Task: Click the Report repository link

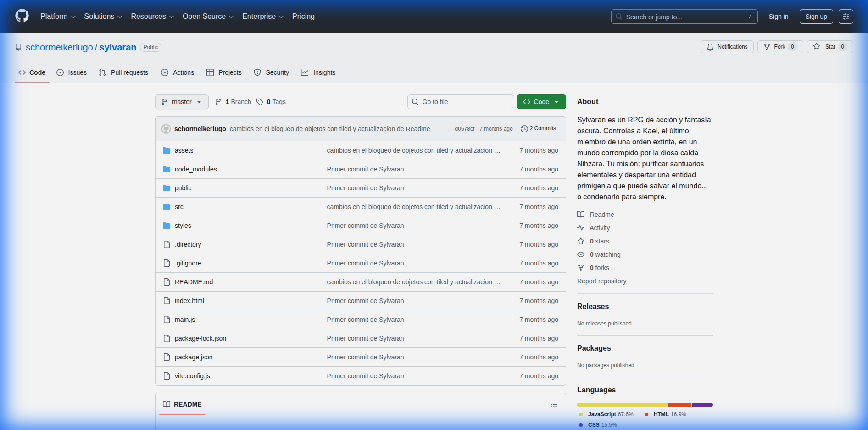Action: 601,281
